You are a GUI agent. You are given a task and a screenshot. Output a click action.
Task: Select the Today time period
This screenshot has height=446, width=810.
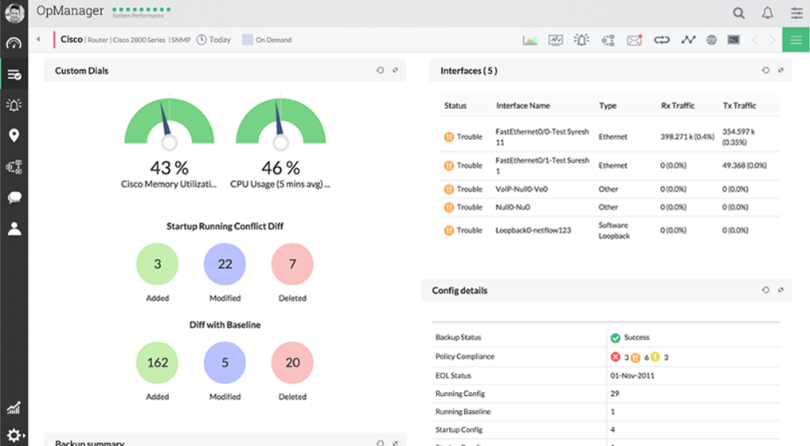(x=214, y=40)
